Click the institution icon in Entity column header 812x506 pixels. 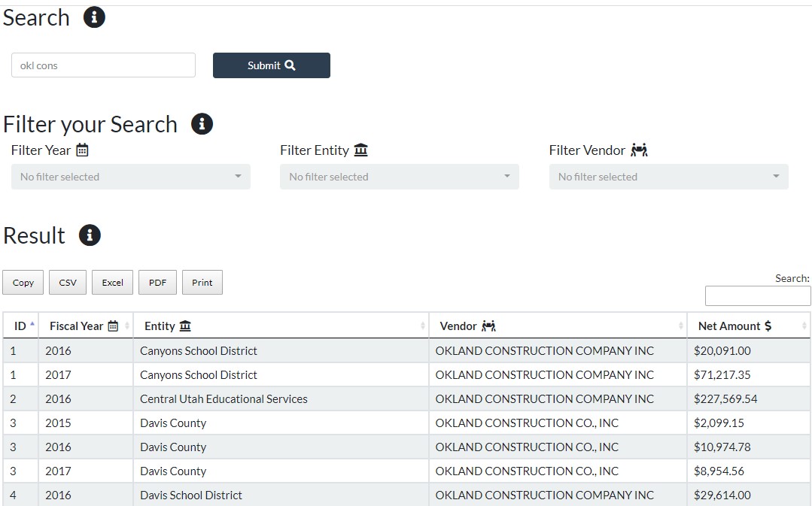[185, 326]
